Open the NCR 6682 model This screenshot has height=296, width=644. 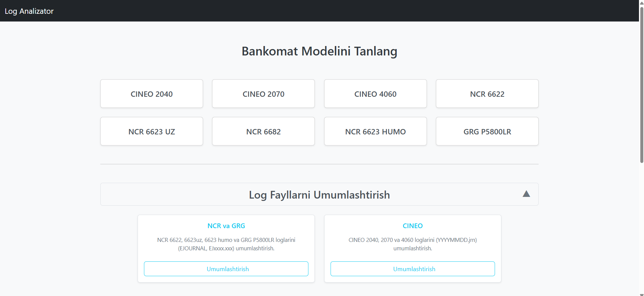tap(263, 131)
